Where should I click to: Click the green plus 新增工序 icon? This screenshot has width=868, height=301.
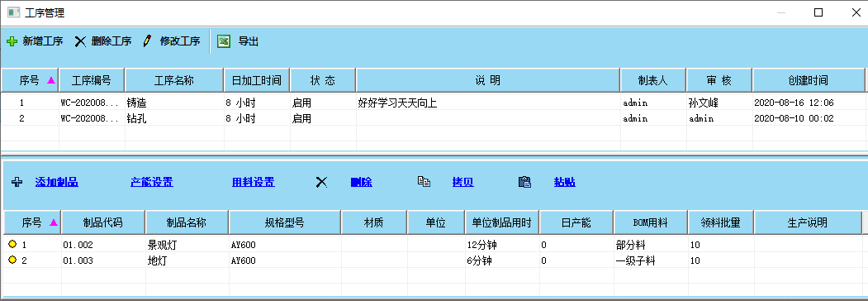click(x=12, y=41)
